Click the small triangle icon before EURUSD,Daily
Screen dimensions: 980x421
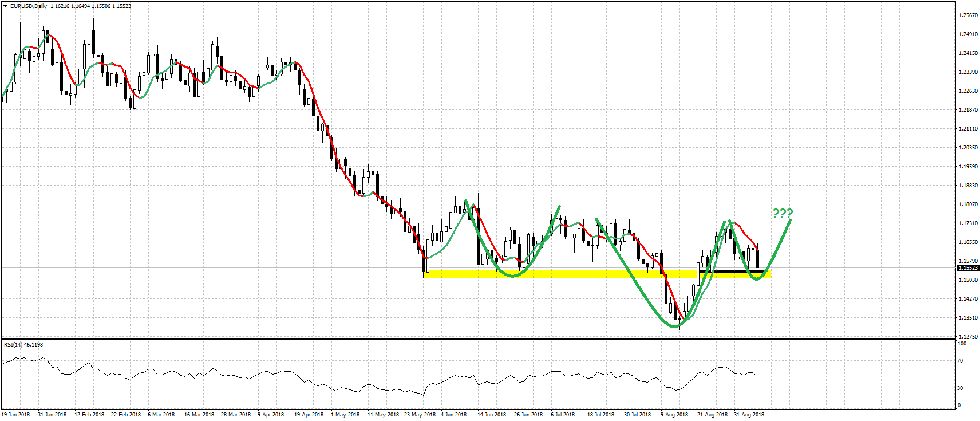tap(5, 6)
